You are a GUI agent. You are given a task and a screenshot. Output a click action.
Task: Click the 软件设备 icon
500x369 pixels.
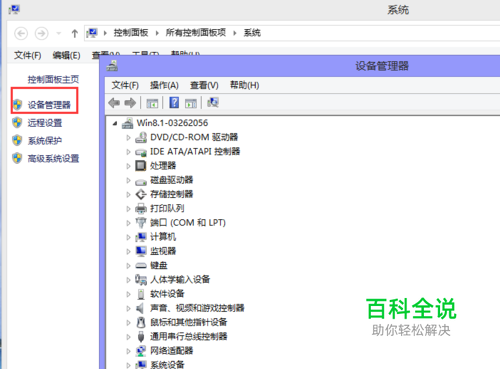[x=141, y=294]
